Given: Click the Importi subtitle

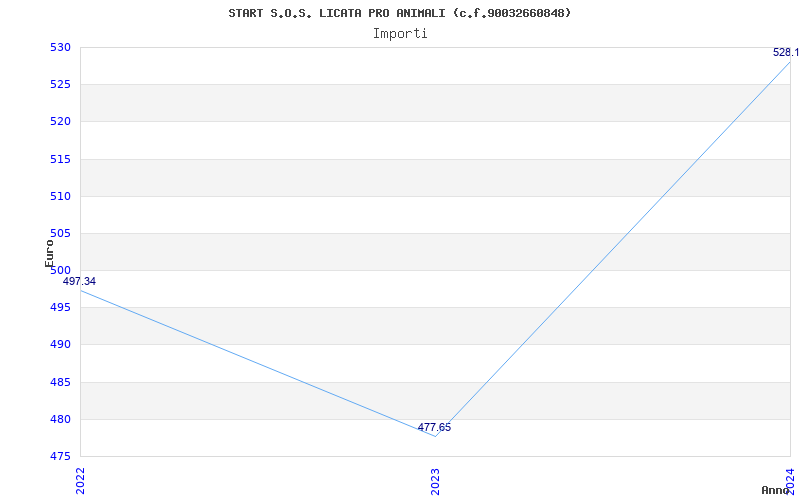Looking at the screenshot, I should coord(400,34).
